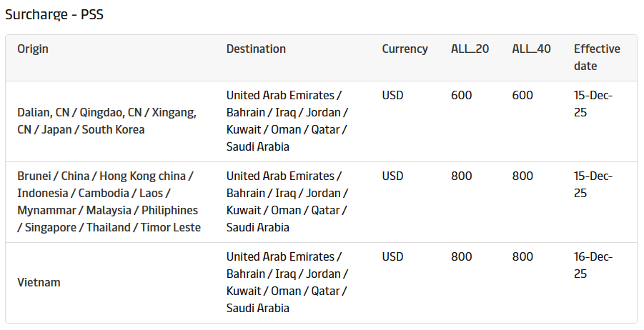Click the Origin column header

[33, 49]
